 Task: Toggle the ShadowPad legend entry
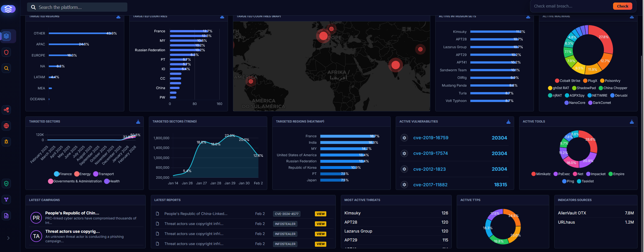(x=584, y=88)
